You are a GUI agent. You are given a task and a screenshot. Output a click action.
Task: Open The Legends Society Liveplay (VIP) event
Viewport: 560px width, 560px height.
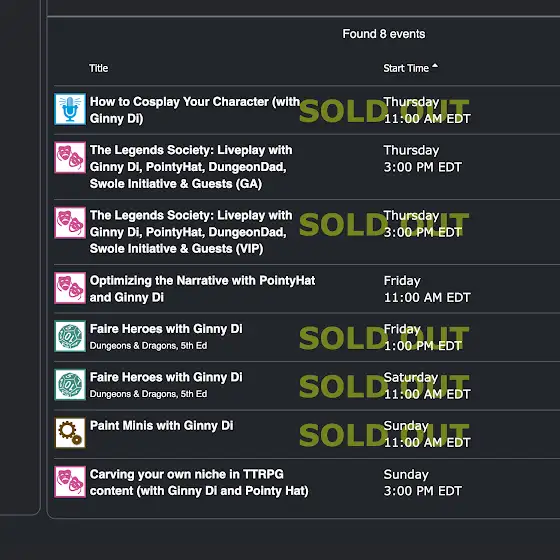click(x=191, y=232)
